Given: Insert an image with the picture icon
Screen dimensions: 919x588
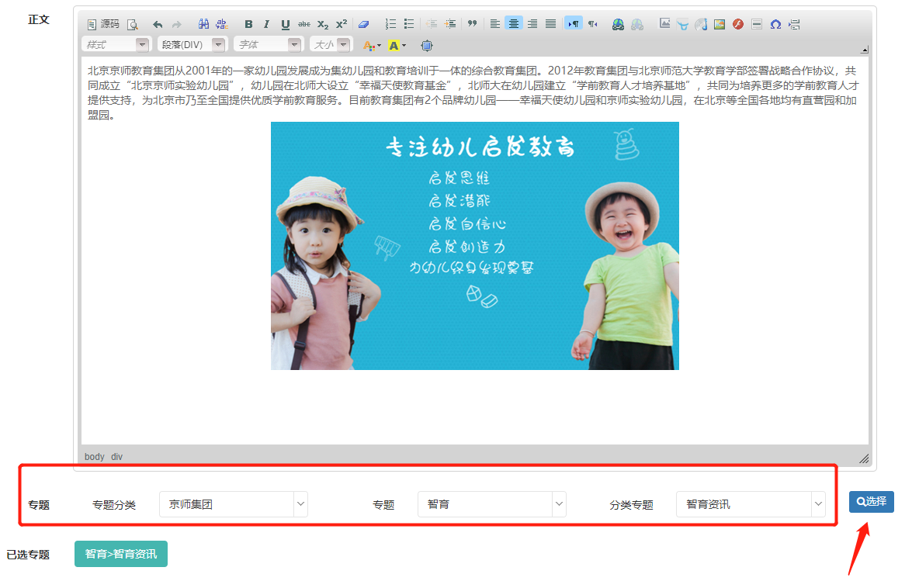Looking at the screenshot, I should [x=720, y=24].
